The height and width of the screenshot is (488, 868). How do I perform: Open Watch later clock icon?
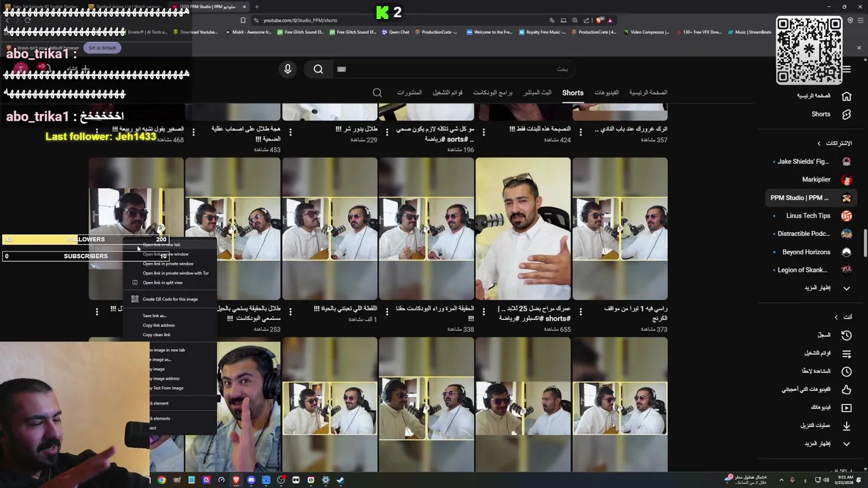pyautogui.click(x=846, y=371)
